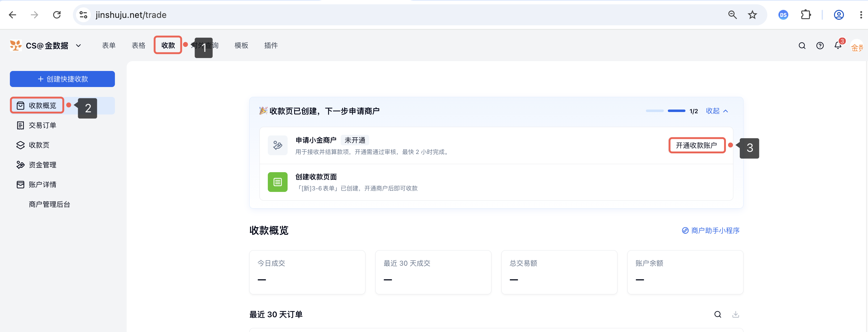This screenshot has height=332, width=868.
Task: Open the 商户助手小程序 link
Action: click(x=711, y=231)
